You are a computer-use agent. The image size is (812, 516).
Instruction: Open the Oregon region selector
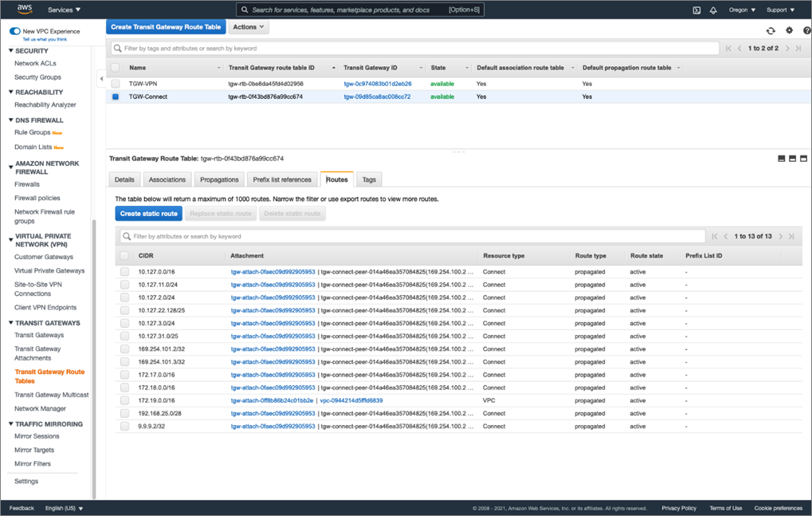(x=742, y=10)
